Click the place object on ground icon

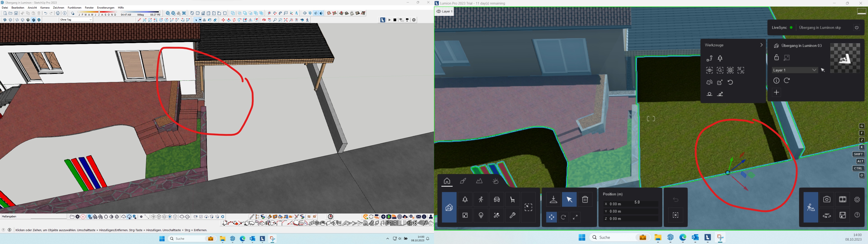553,199
